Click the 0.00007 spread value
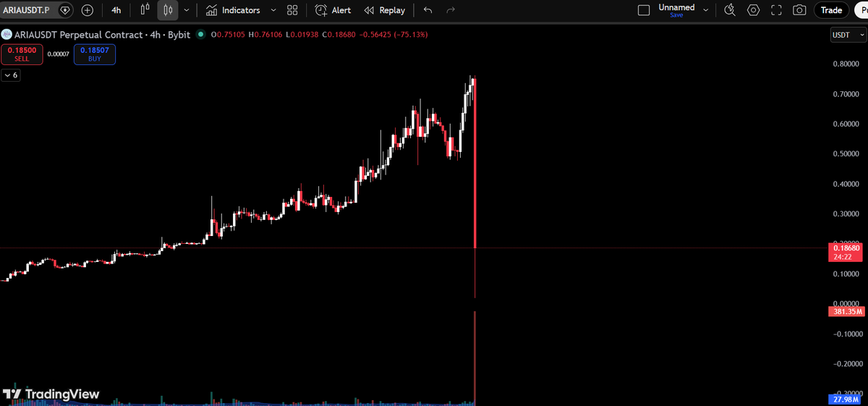The image size is (868, 406). pyautogui.click(x=59, y=54)
